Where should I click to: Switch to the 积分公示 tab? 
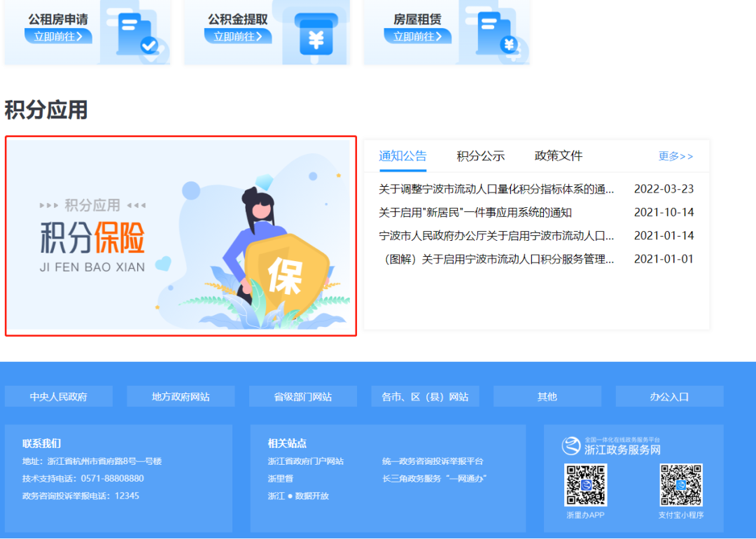click(x=481, y=155)
